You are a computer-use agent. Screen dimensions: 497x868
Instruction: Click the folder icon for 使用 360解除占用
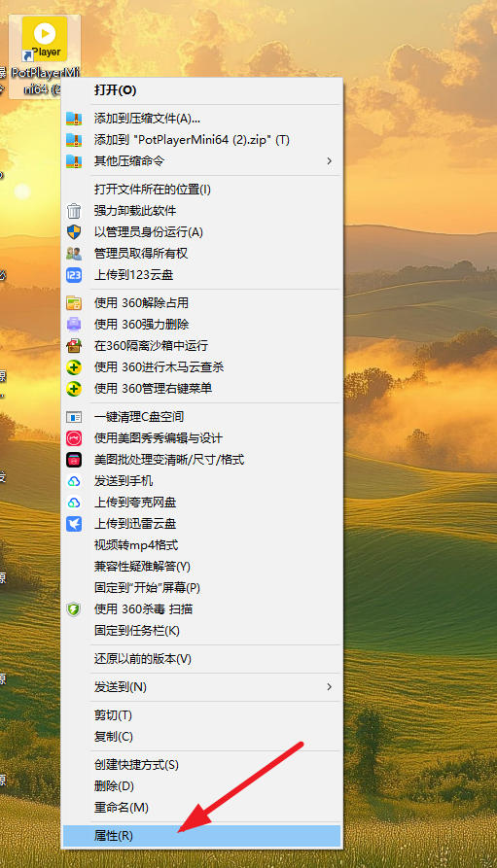(74, 303)
